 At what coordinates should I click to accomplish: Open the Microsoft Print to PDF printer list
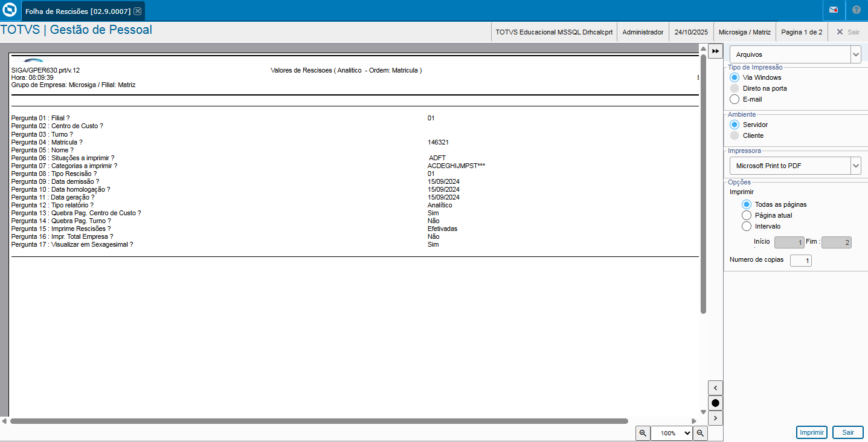pyautogui.click(x=855, y=165)
